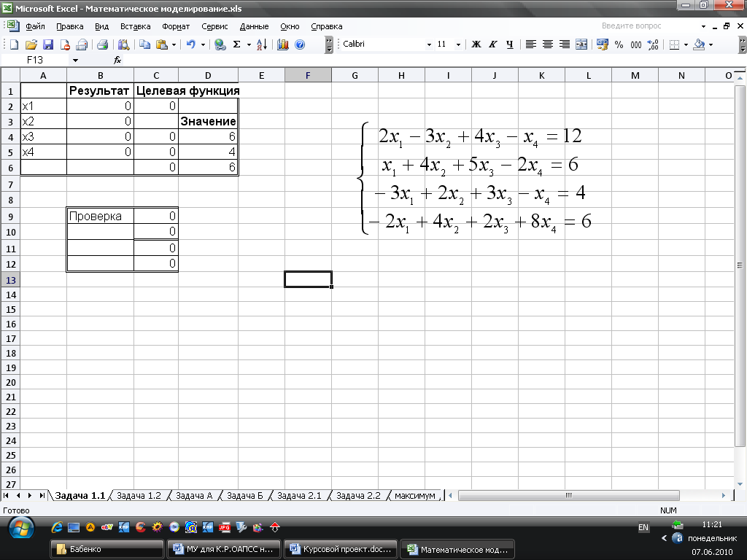Open the font size 11 dropdown
747x560 pixels.
(458, 44)
